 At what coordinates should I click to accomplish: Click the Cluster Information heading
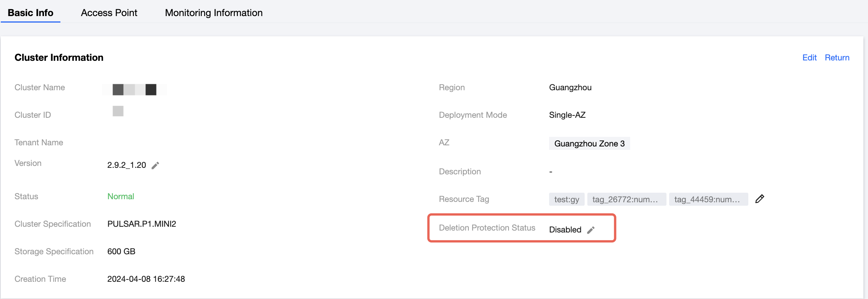(x=59, y=57)
